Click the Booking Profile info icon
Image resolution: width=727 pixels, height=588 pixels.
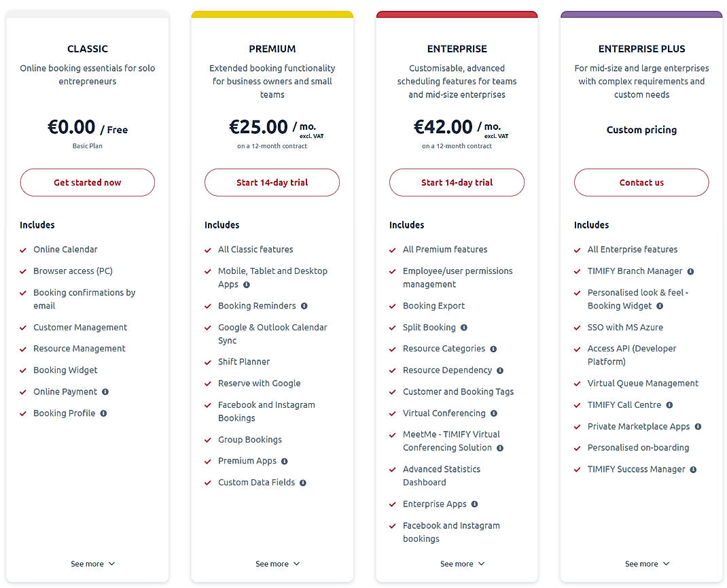(104, 413)
